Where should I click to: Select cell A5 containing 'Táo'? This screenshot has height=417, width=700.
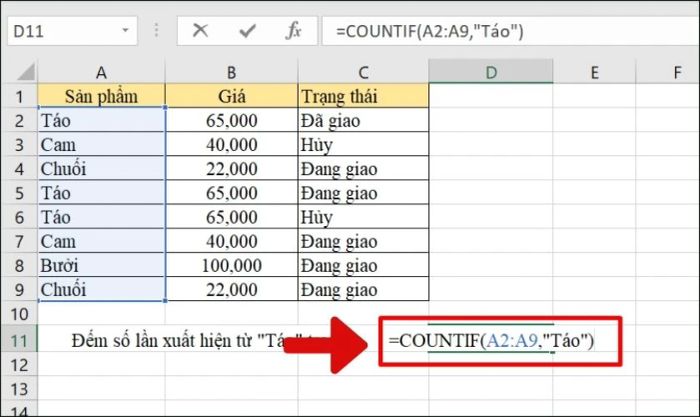click(x=101, y=193)
